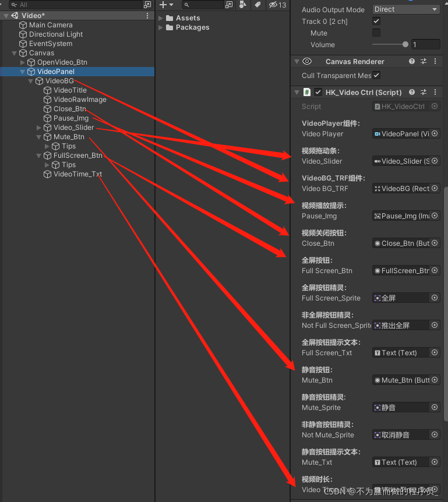Image resolution: width=448 pixels, height=502 pixels.
Task: Toggle the Track 0 [2 ch] checkbox
Action: point(376,21)
